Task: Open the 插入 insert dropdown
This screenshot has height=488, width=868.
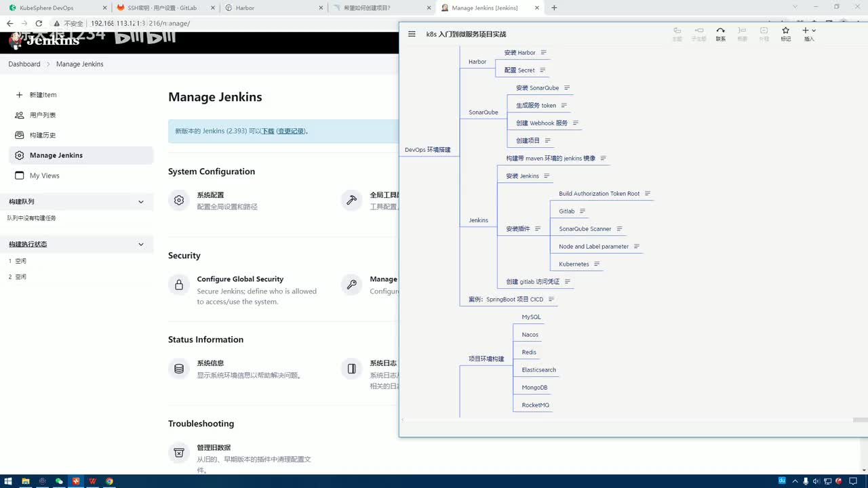Action: tap(808, 34)
